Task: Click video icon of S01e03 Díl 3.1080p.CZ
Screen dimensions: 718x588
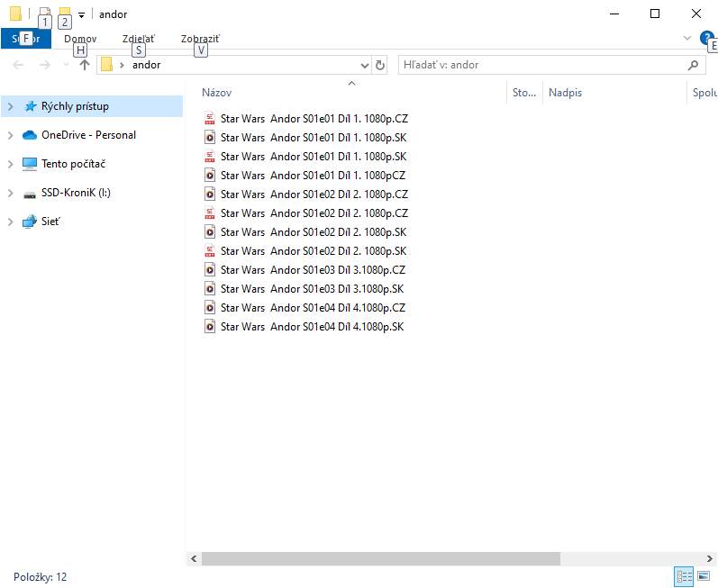Action: (x=210, y=270)
